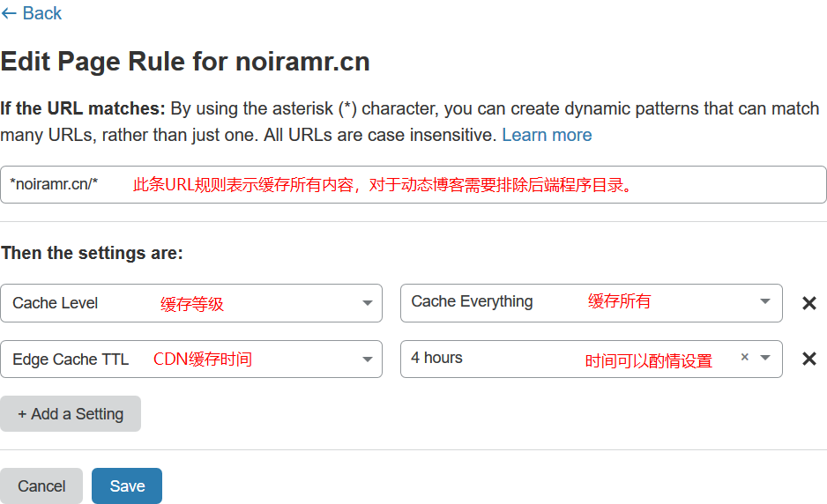Open the Learn more link
The height and width of the screenshot is (504, 827).
(547, 135)
